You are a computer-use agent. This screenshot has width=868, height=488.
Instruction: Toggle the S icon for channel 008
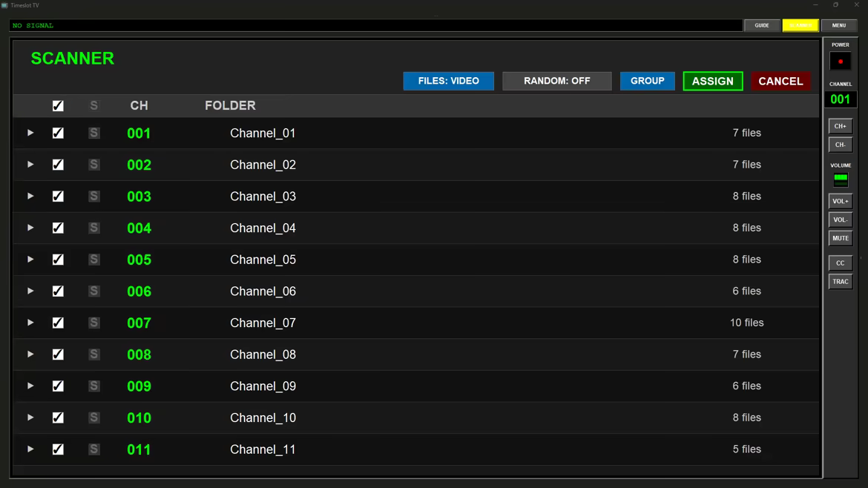coord(94,354)
